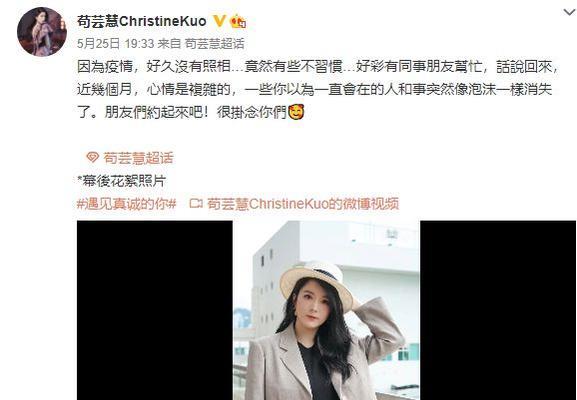The height and width of the screenshot is (400, 577).
Task: Click the *幕後花絮照片 caption line
Action: 121,181
